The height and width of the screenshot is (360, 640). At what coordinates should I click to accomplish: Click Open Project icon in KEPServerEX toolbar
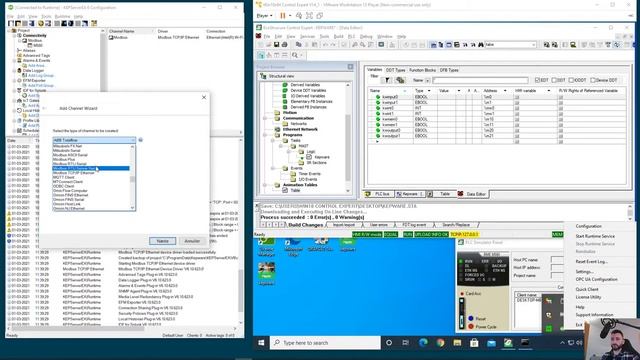tap(18, 23)
